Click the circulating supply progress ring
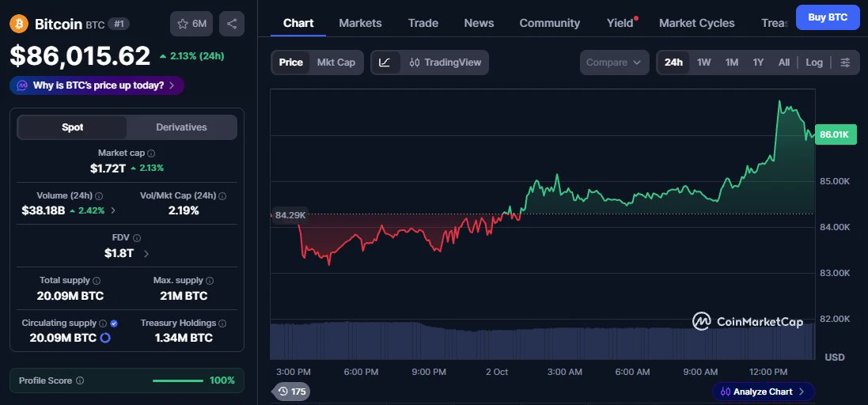The image size is (868, 405). click(105, 338)
